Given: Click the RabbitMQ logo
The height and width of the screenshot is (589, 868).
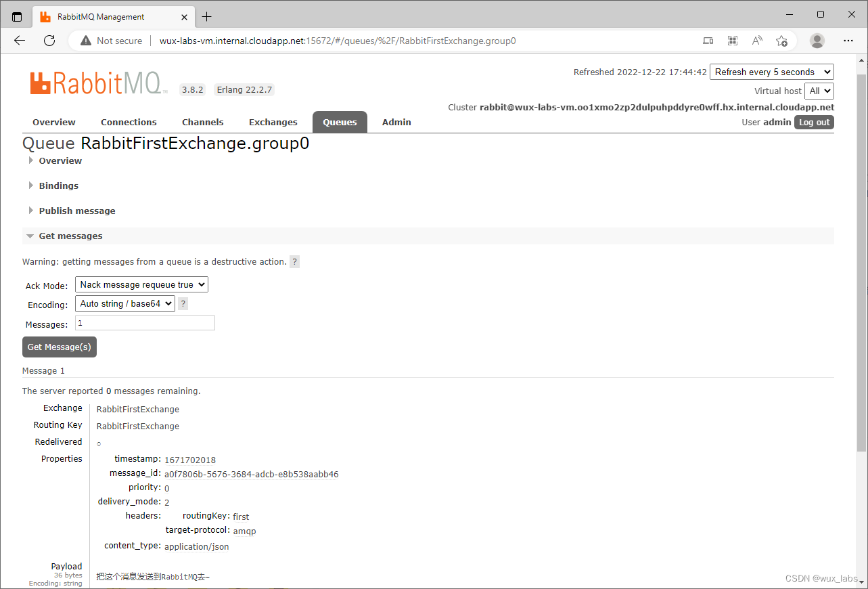Looking at the screenshot, I should click(x=97, y=83).
